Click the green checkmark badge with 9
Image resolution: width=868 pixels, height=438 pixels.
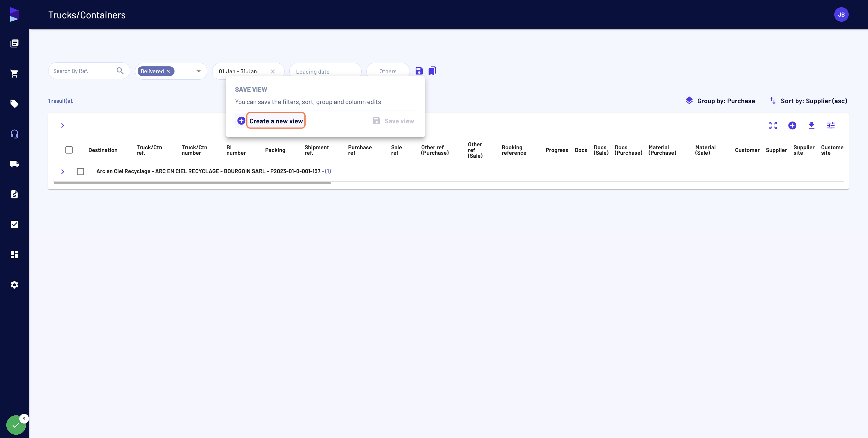pos(16,424)
